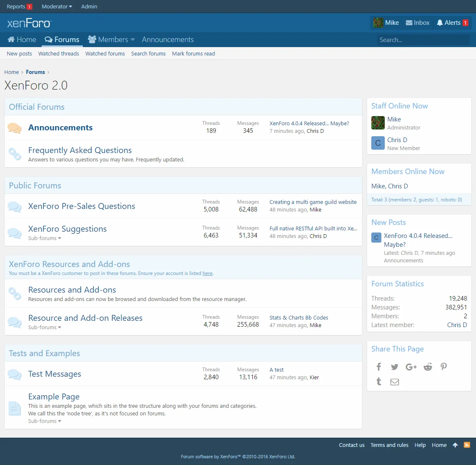Share this page on Pinterest
Image resolution: width=476 pixels, height=465 pixels.
[444, 367]
